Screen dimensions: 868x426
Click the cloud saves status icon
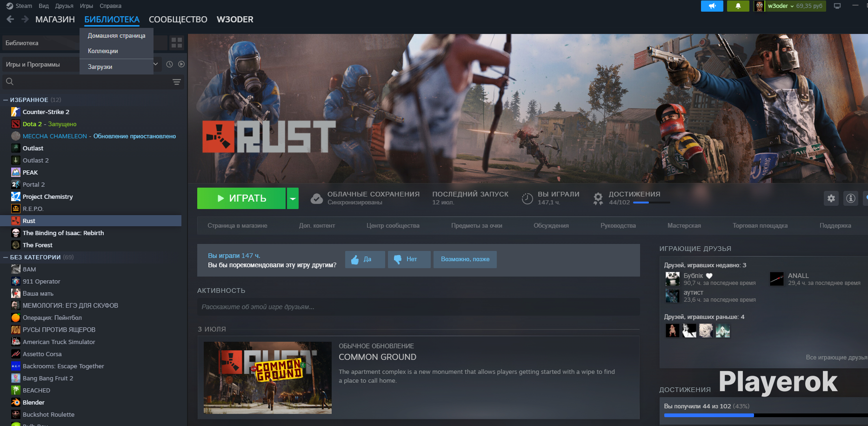317,199
